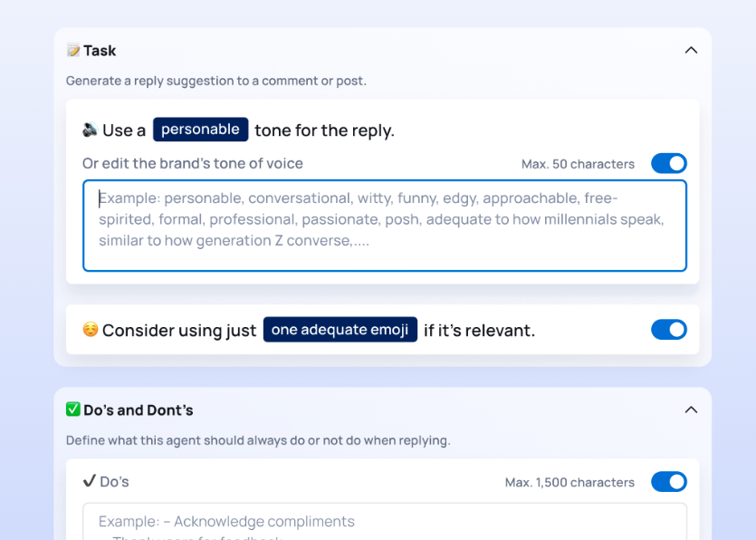The image size is (756, 540).
Task: Turn off the emoji usage toggle
Action: pyautogui.click(x=668, y=330)
